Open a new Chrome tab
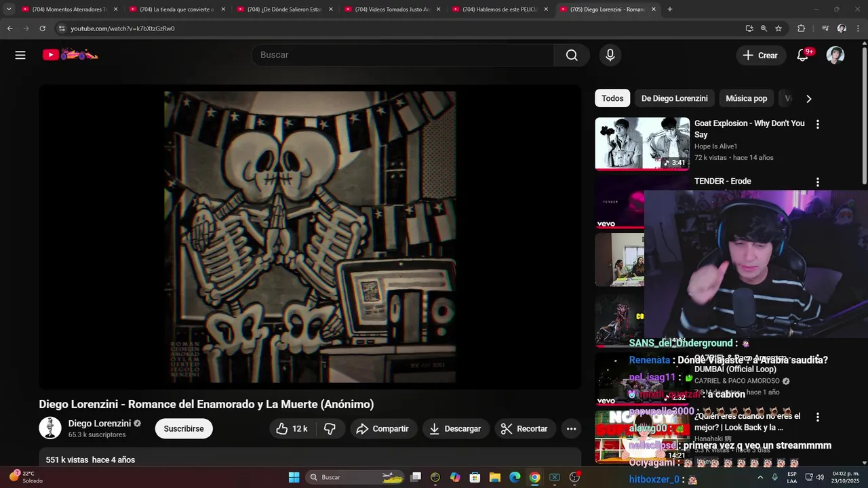The image size is (868, 488). click(x=670, y=9)
